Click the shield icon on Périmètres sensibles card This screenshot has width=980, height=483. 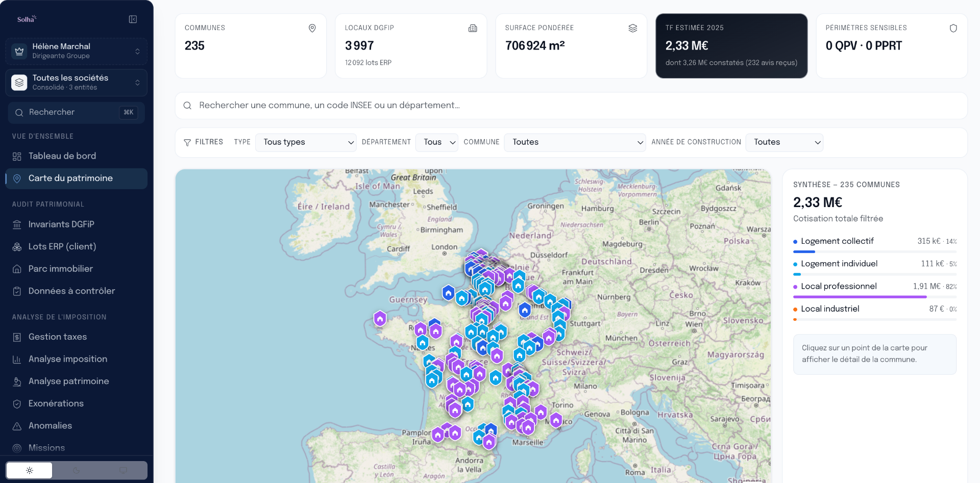tap(953, 28)
